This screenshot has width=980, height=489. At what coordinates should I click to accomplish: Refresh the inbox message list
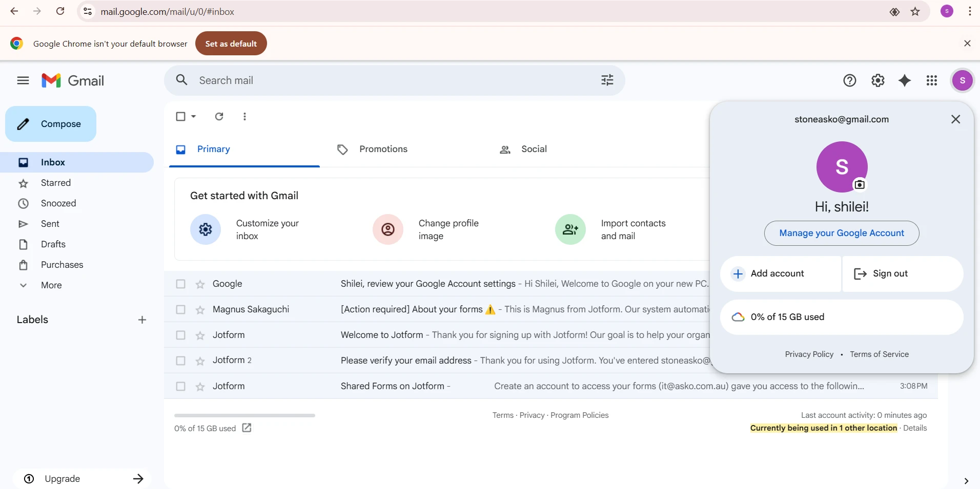tap(219, 116)
